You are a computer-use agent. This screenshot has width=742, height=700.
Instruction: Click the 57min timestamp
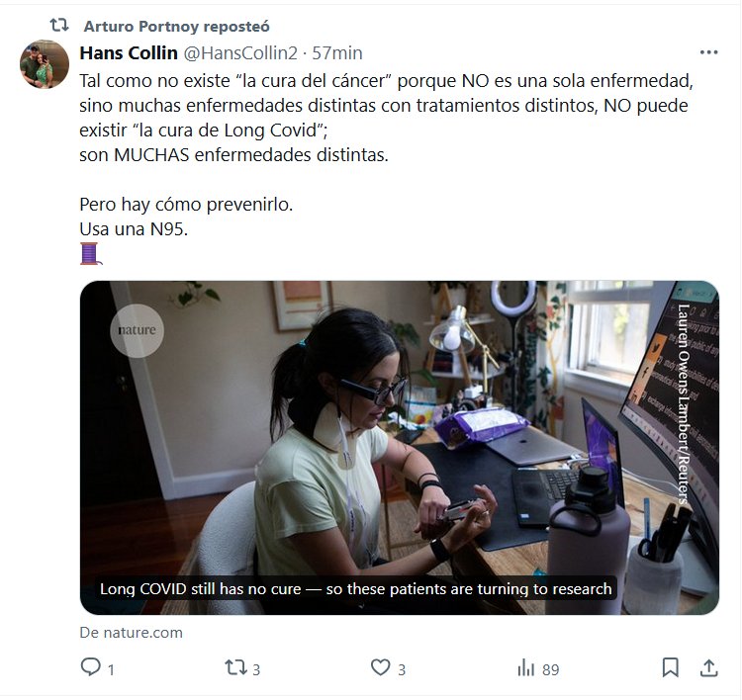click(x=337, y=52)
